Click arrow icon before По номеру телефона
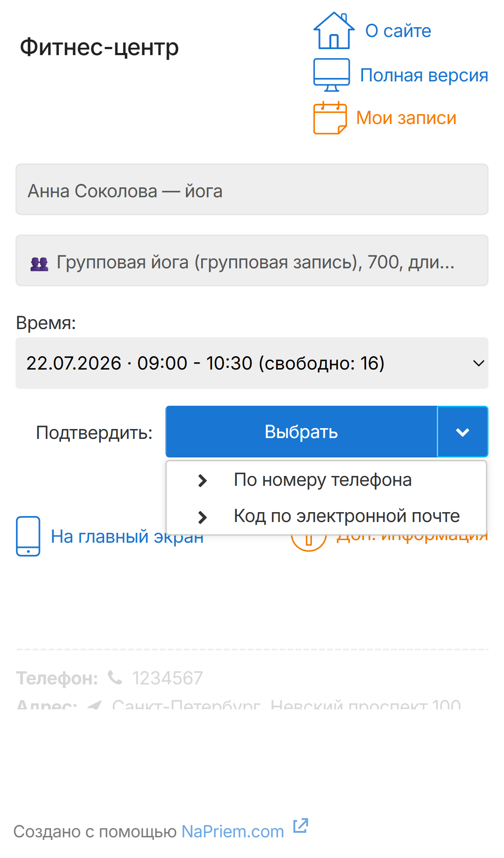The width and height of the screenshot is (504, 858). pyautogui.click(x=202, y=480)
